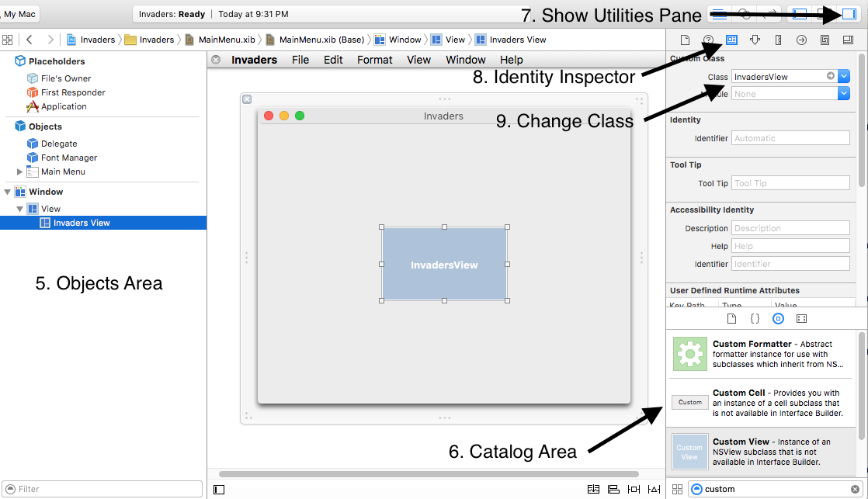Click the Window breadcrumb item
This screenshot has width=868, height=499.
pyautogui.click(x=398, y=40)
